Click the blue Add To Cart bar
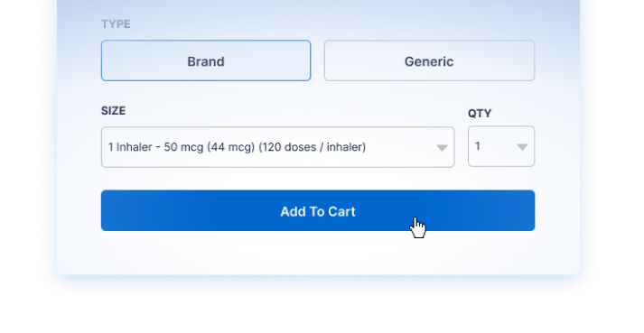This screenshot has width=644, height=333. (318, 210)
